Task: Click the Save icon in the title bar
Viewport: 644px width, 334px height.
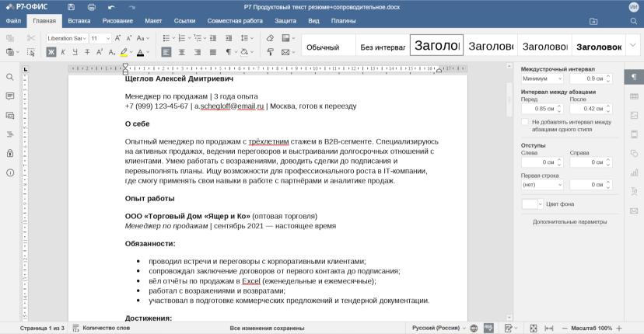Action: tap(71, 7)
